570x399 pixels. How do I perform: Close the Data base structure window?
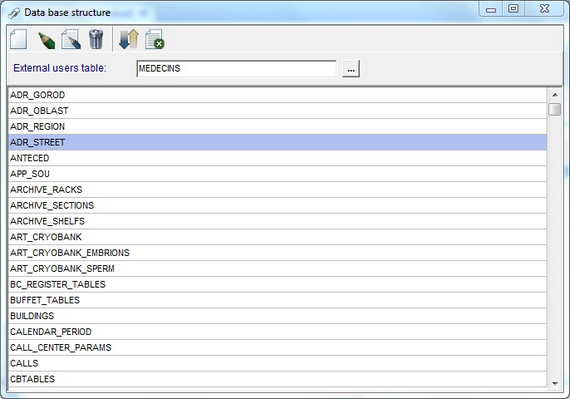[x=544, y=9]
